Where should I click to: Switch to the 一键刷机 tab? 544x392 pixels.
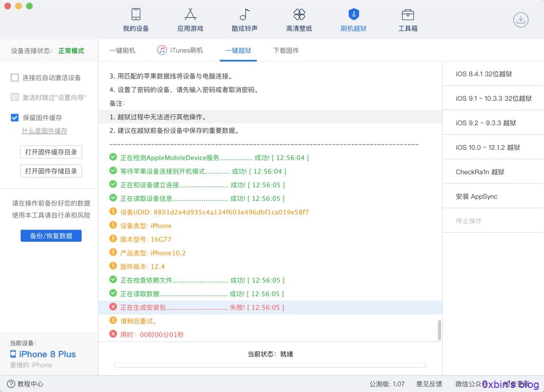pyautogui.click(x=122, y=51)
